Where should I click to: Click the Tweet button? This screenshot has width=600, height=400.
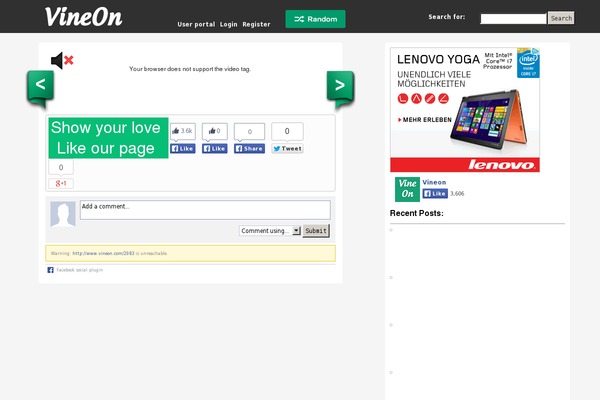287,149
